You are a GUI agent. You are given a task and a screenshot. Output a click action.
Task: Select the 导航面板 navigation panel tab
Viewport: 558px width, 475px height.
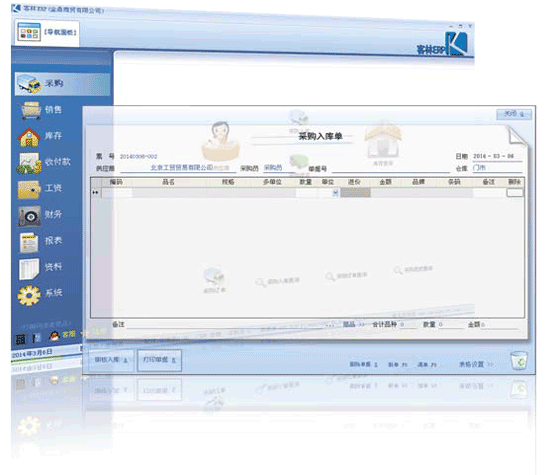(x=47, y=32)
